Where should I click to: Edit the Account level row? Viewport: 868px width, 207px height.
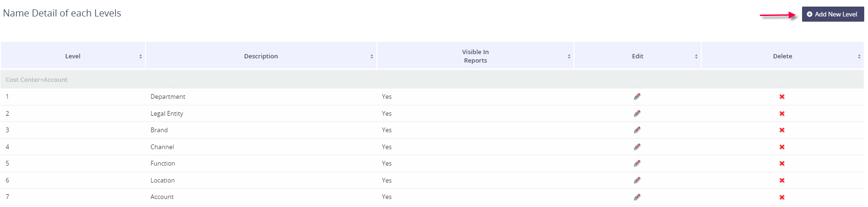coord(637,197)
